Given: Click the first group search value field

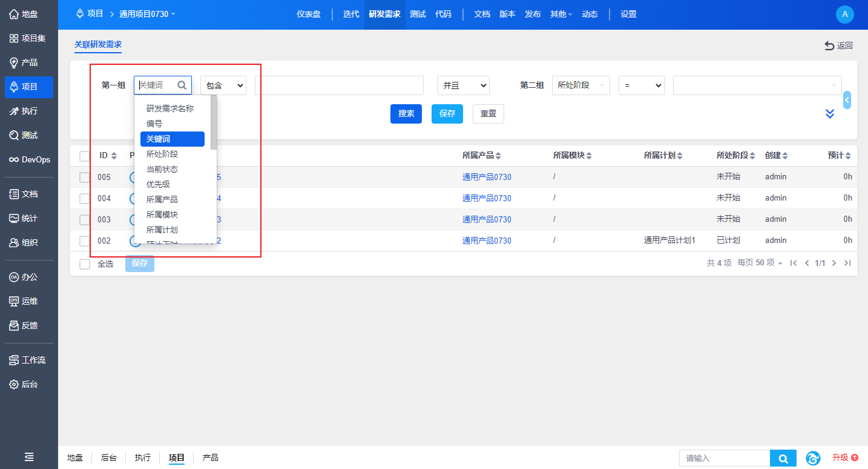Looking at the screenshot, I should tap(339, 85).
